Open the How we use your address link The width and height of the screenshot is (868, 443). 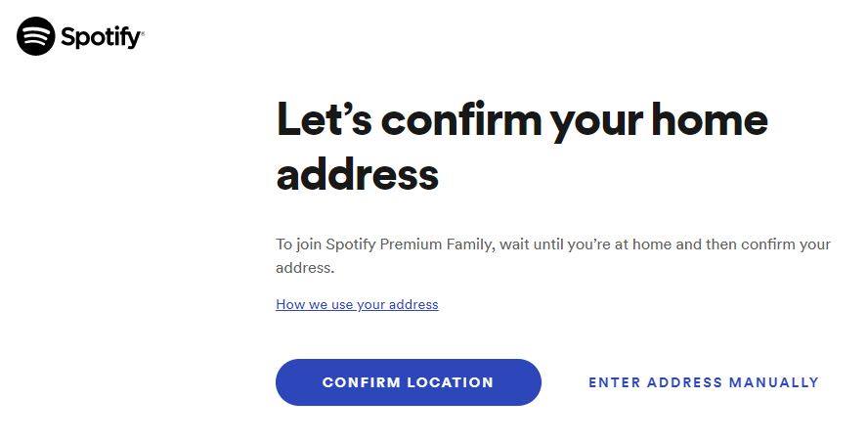coord(357,304)
